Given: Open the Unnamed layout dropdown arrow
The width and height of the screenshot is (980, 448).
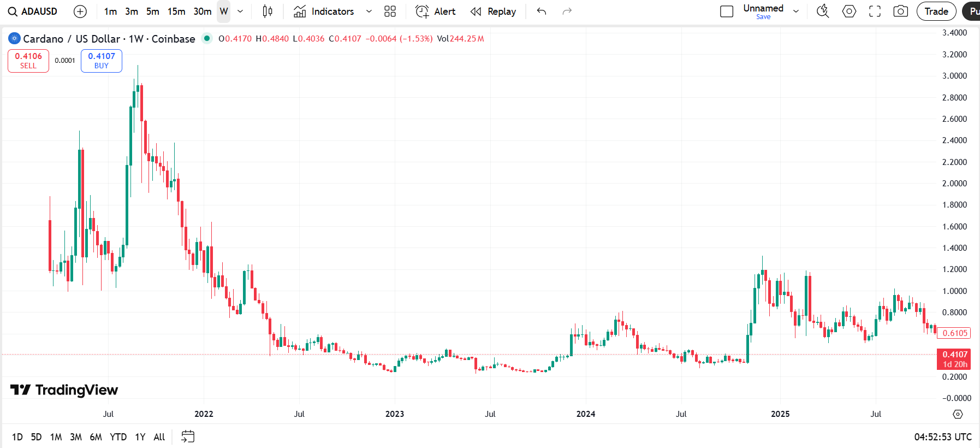Looking at the screenshot, I should (796, 11).
